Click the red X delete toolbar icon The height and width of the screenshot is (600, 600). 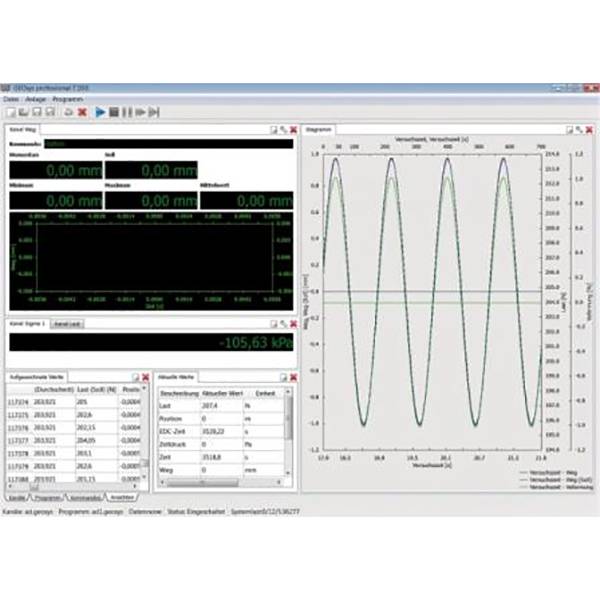(x=82, y=112)
